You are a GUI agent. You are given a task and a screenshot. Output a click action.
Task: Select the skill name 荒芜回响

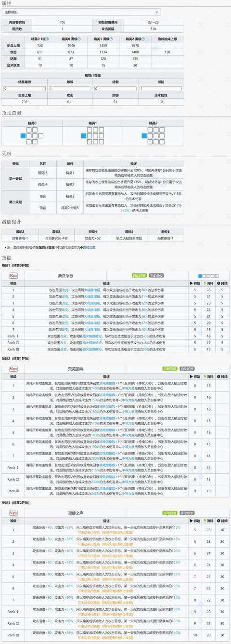(x=75, y=369)
